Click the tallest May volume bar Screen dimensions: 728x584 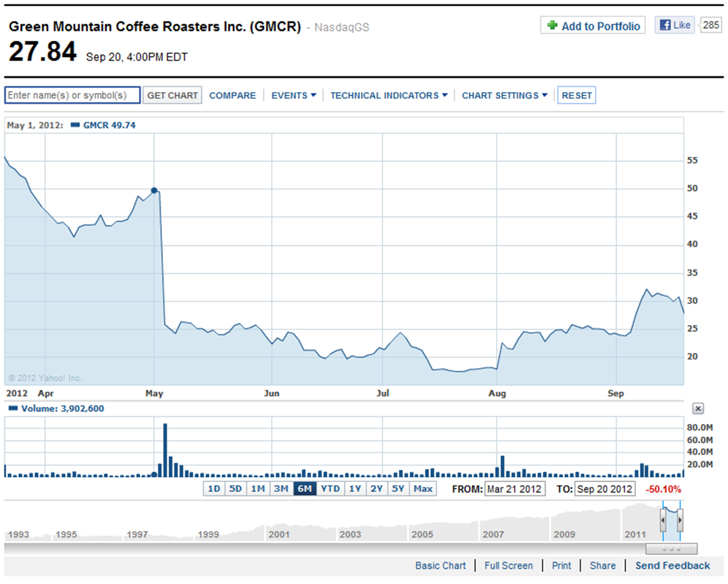coord(165,451)
